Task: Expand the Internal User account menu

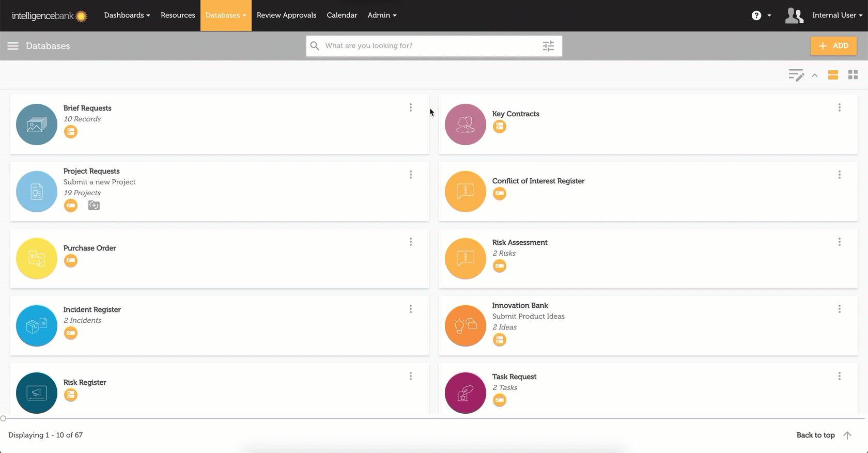Action: (x=836, y=15)
